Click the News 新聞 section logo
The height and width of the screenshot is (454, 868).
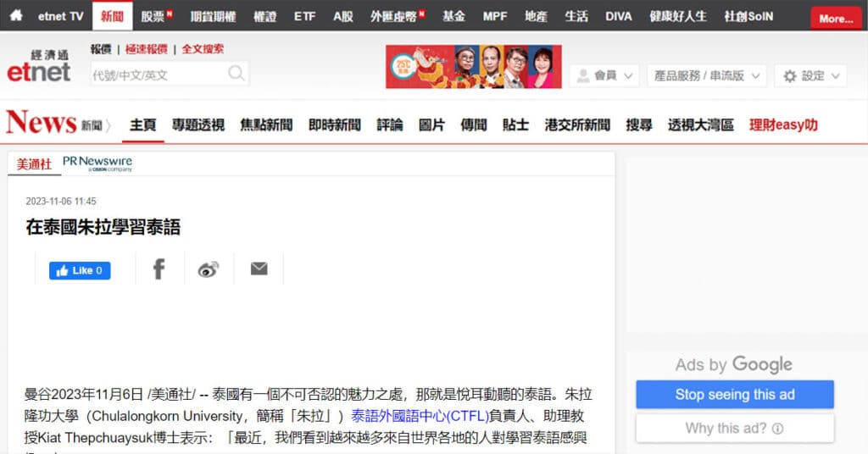click(x=58, y=122)
